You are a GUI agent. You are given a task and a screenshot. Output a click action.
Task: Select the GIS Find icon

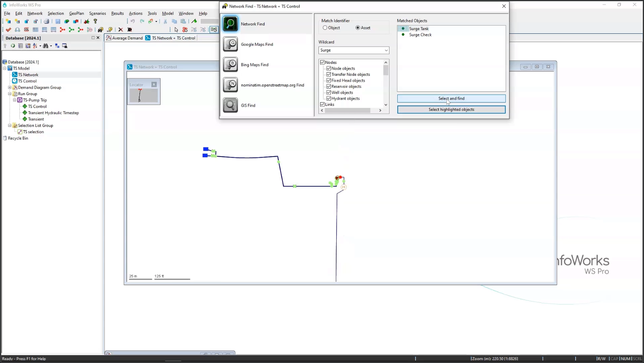[230, 105]
